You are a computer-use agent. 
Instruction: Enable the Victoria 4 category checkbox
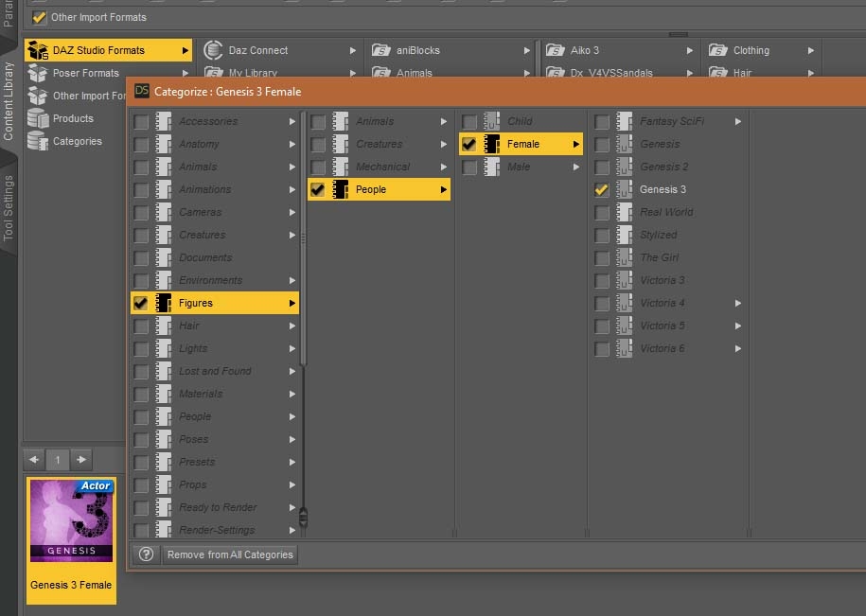click(x=601, y=303)
